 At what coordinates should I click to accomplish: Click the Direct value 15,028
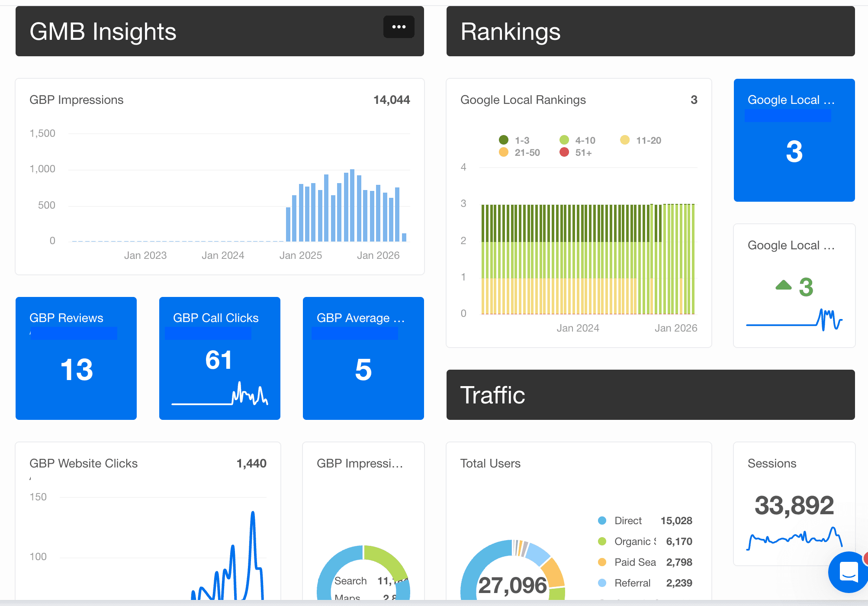pyautogui.click(x=676, y=521)
